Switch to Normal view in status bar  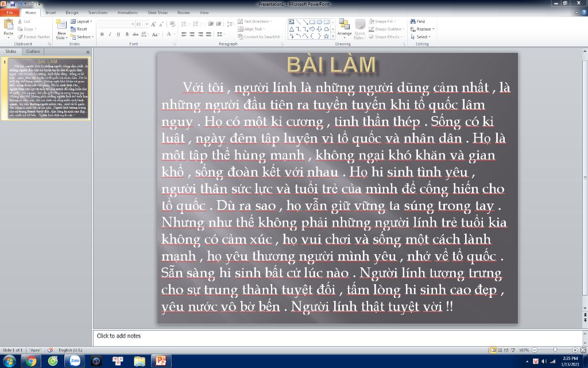click(x=493, y=350)
